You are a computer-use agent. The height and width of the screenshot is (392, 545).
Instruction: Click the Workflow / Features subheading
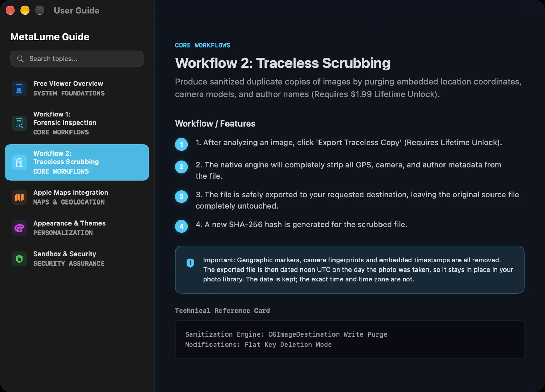point(215,124)
